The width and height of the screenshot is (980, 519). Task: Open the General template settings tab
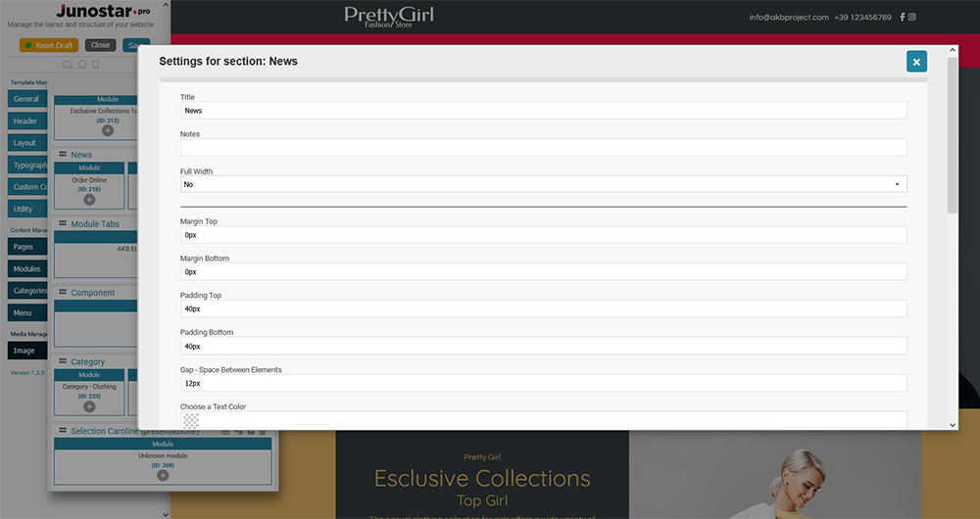tap(26, 99)
